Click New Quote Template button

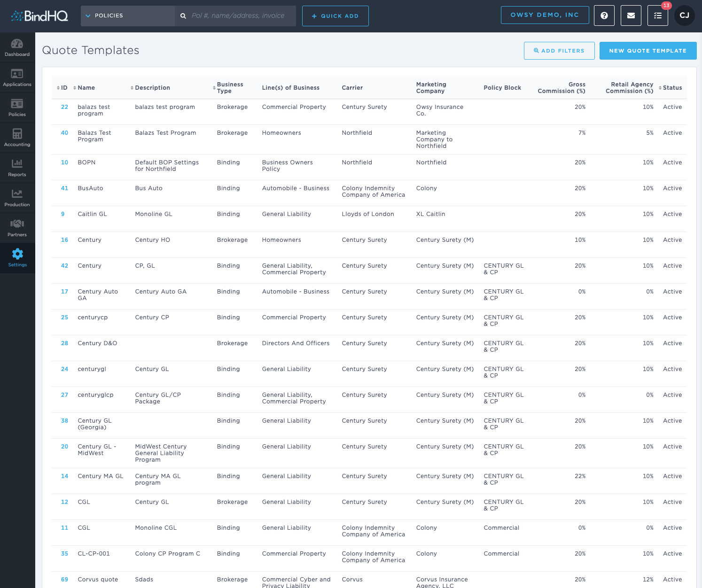coord(648,51)
